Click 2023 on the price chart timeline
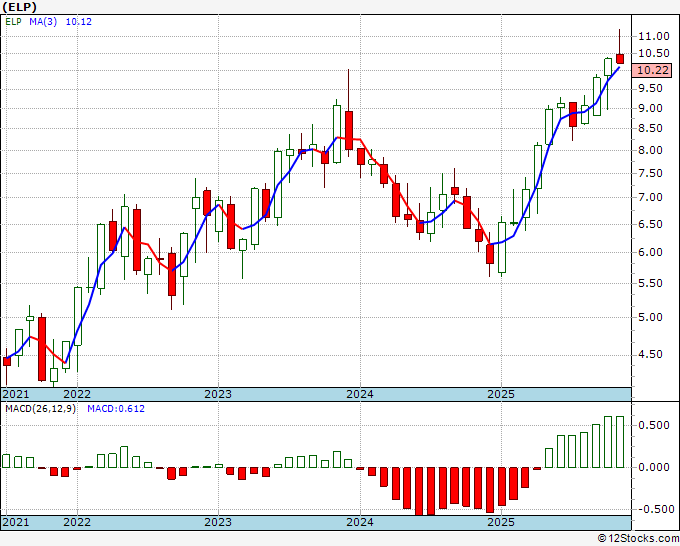 [x=218, y=394]
